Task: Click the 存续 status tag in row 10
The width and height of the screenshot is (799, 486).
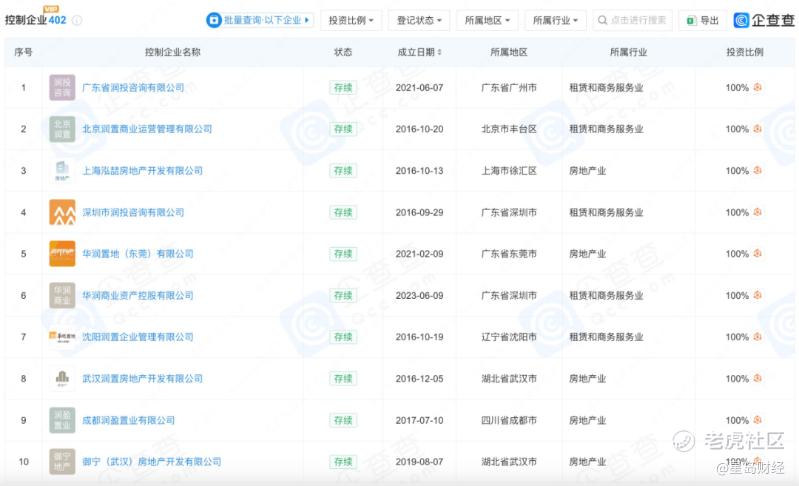Action: 343,462
